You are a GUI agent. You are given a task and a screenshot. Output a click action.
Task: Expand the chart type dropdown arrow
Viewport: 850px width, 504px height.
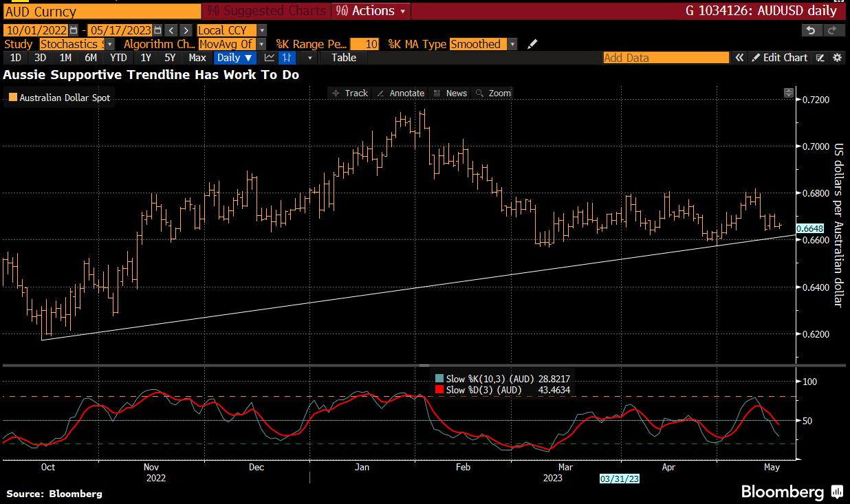coord(310,58)
